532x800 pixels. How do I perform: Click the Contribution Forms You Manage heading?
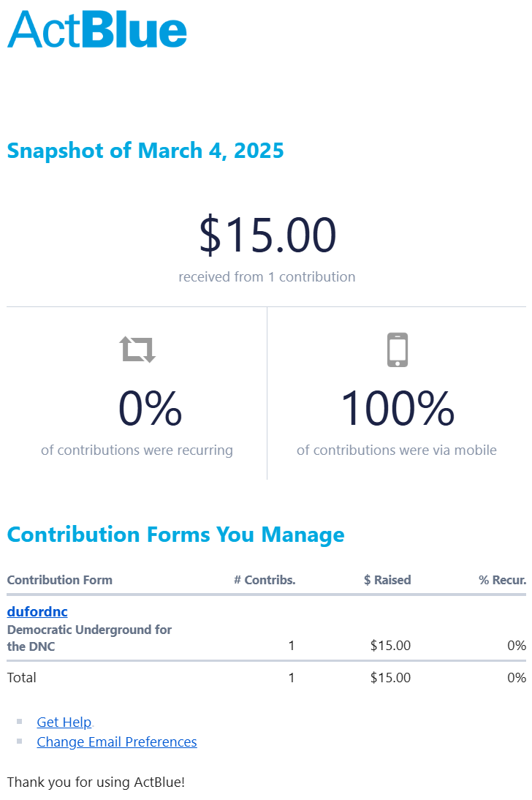(x=175, y=535)
